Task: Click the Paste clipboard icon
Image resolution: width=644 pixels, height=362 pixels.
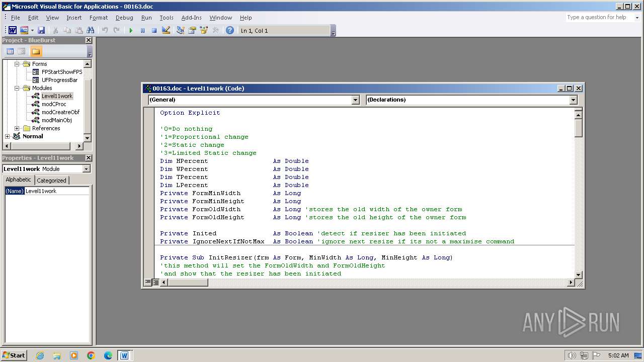Action: 78,31
